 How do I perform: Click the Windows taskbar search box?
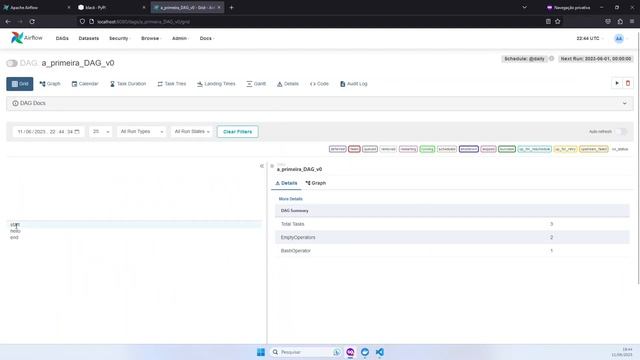(x=305, y=352)
